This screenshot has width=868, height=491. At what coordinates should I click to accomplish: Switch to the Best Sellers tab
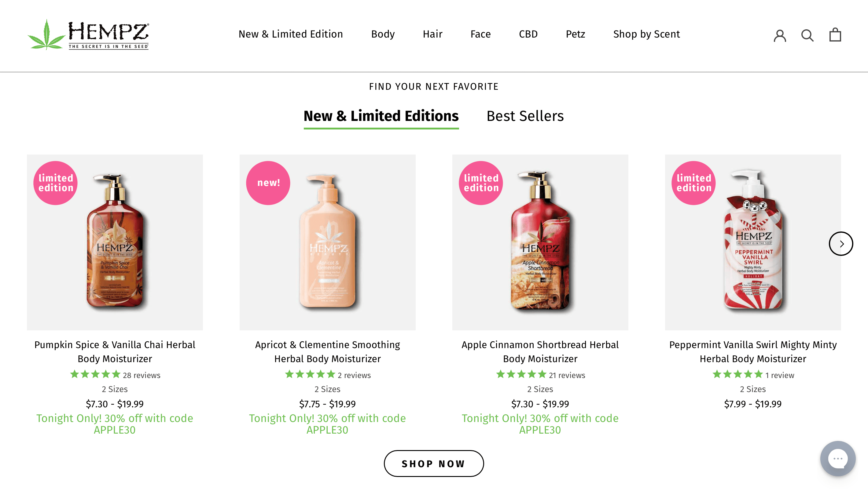(x=525, y=116)
